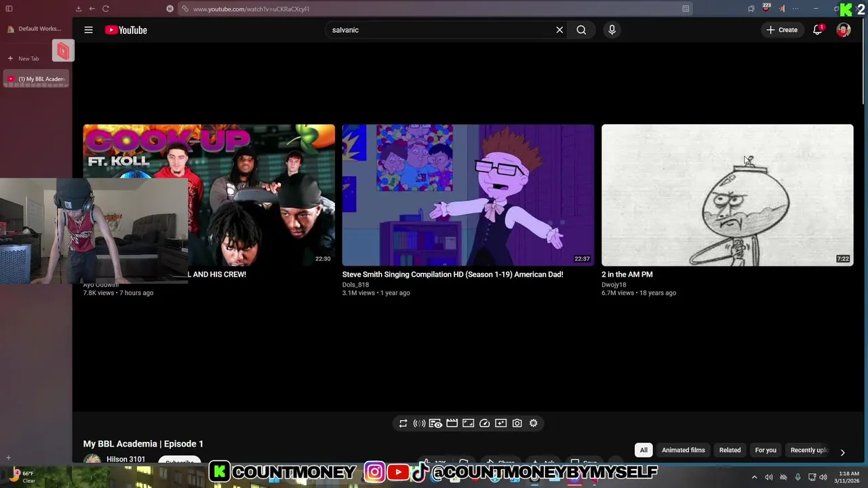Open the browser three-dot overflow menu
This screenshot has width=868, height=488.
(x=796, y=9)
